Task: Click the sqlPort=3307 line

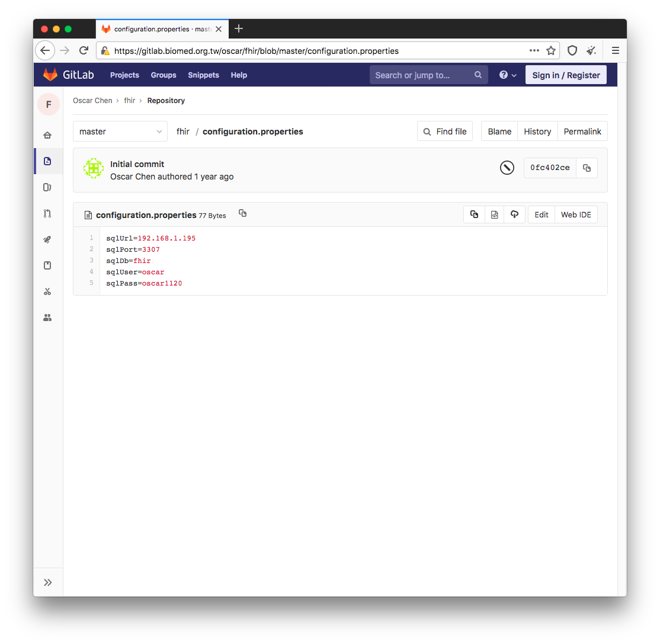Action: tap(133, 249)
